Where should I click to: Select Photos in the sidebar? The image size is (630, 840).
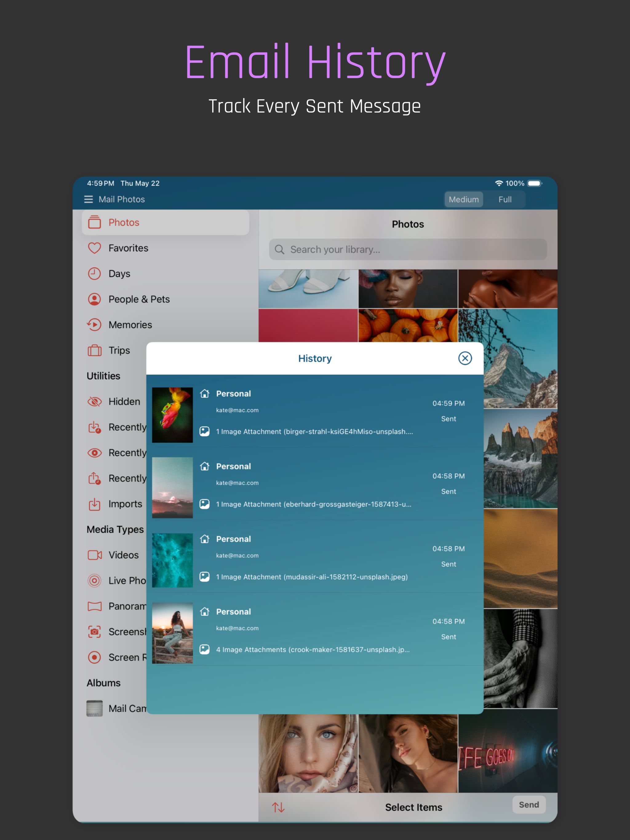(x=166, y=223)
